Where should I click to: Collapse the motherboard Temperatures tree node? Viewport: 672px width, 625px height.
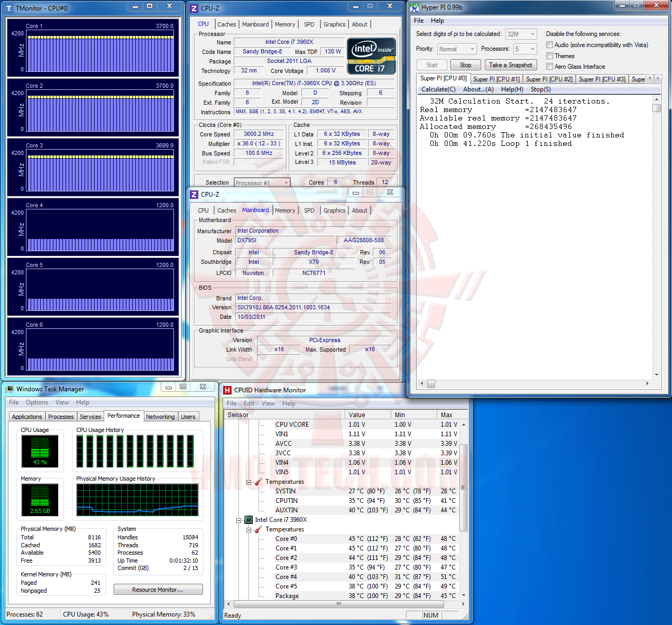point(248,482)
